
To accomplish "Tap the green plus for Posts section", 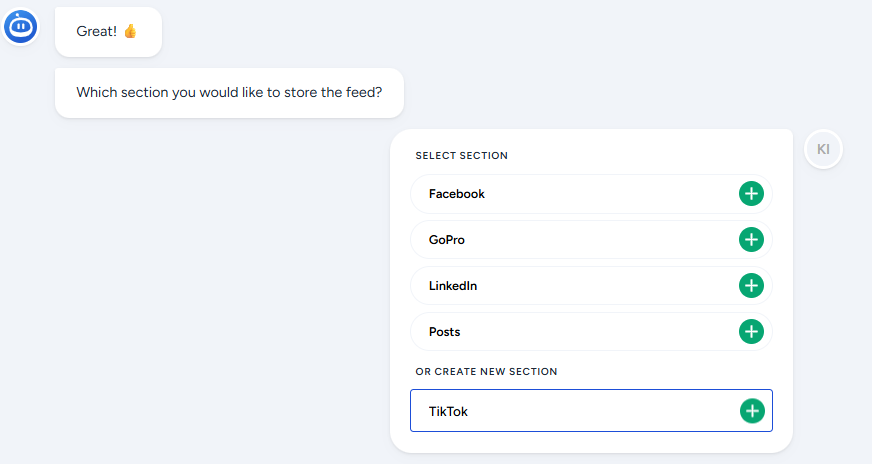I will point(751,332).
